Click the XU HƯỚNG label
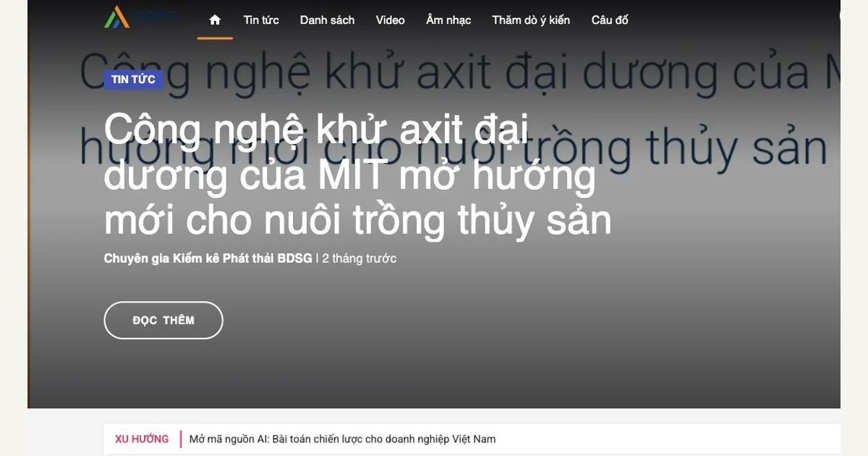 pyautogui.click(x=142, y=439)
